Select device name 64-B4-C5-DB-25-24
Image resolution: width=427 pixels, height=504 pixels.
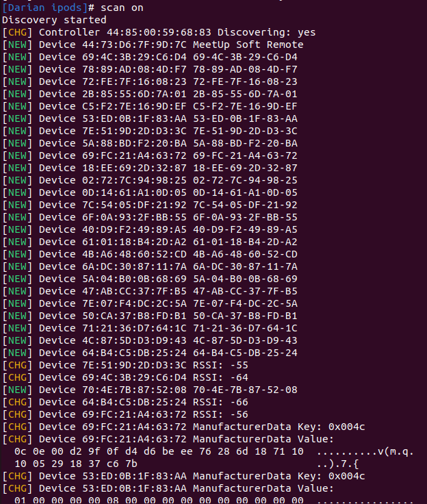[x=245, y=353]
